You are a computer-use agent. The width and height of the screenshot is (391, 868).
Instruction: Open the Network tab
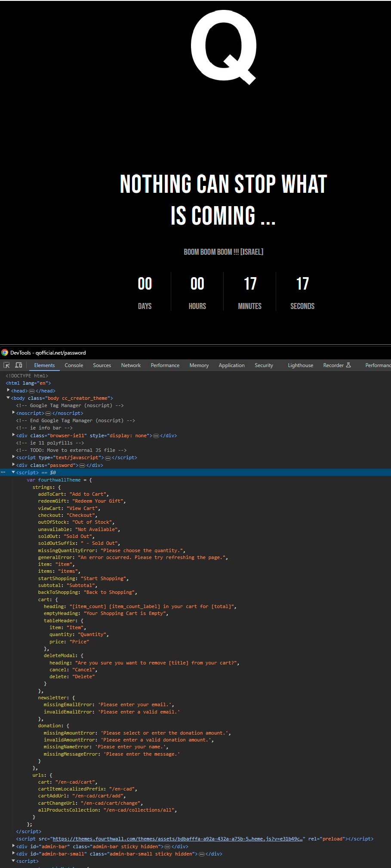click(x=131, y=365)
